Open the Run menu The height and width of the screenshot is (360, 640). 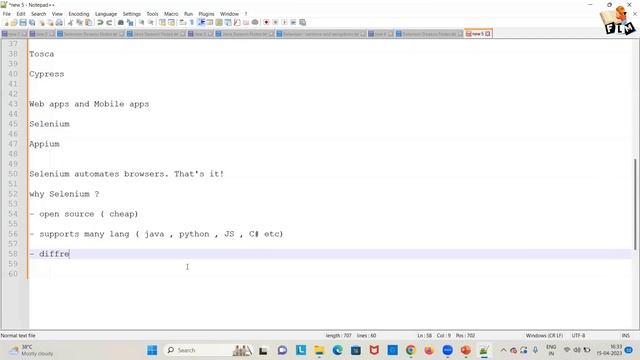(188, 14)
